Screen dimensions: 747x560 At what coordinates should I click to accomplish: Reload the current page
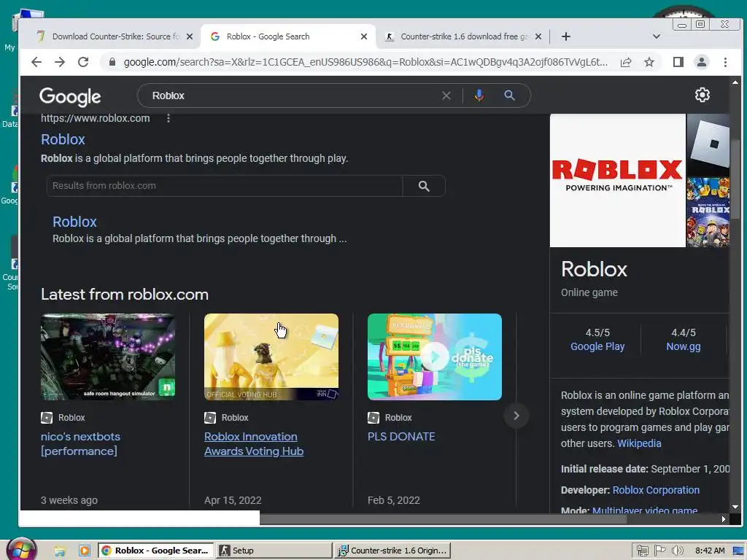[x=83, y=62]
